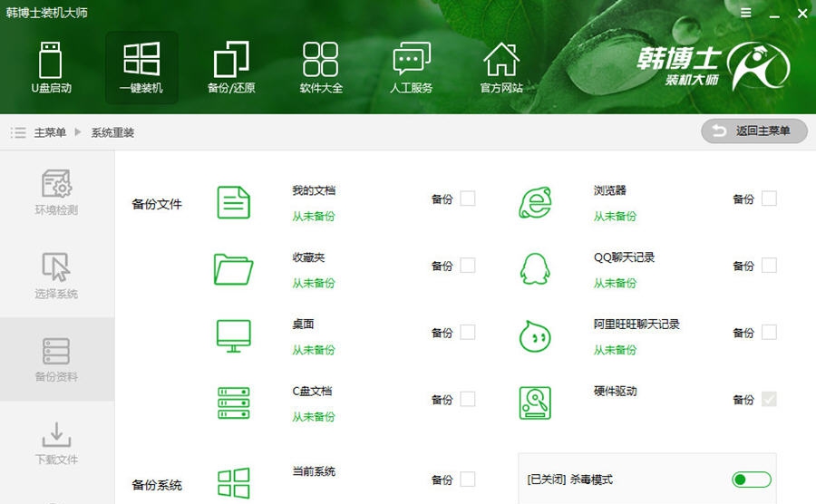Screen dimensions: 816x504
Task: Click the 韩博士 装机大师 logo
Action: 713,66
